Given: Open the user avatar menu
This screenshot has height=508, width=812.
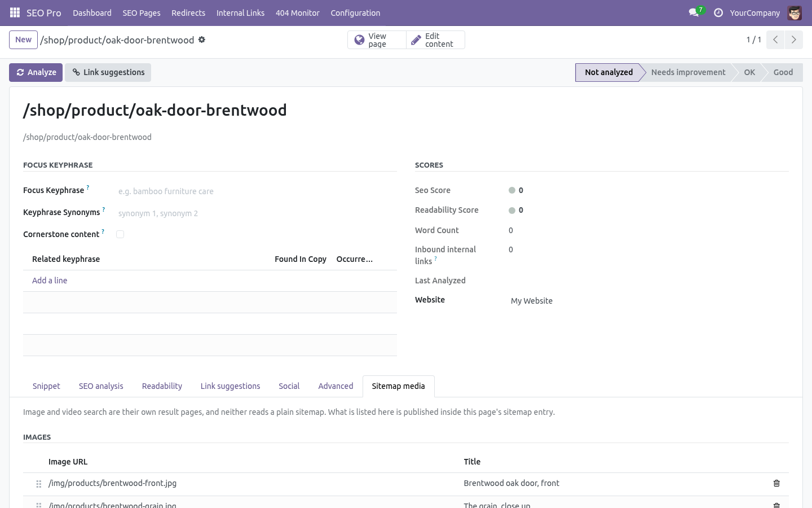Looking at the screenshot, I should click(x=795, y=12).
